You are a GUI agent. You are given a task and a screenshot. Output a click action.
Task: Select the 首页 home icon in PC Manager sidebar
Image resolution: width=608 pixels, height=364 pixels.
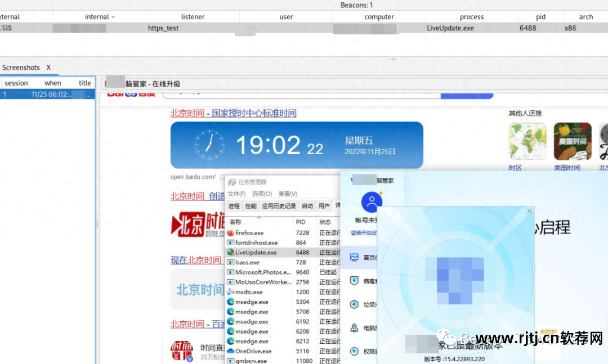353,257
